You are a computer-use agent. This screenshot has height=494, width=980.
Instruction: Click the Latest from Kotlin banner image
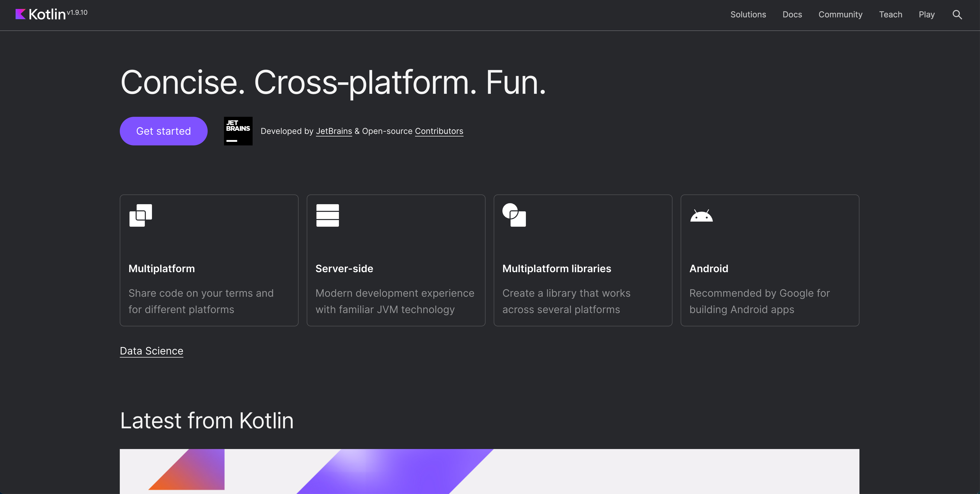489,471
